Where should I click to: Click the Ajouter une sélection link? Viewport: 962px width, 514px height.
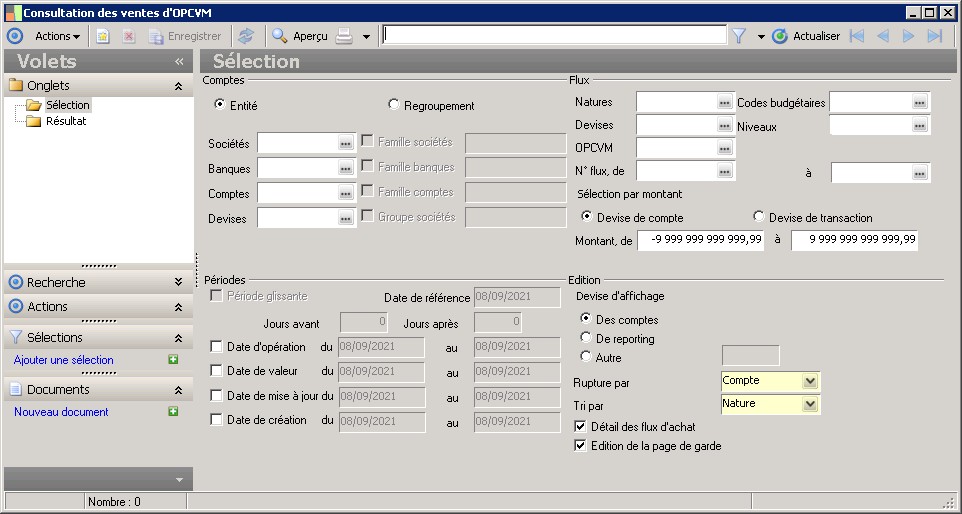64,360
